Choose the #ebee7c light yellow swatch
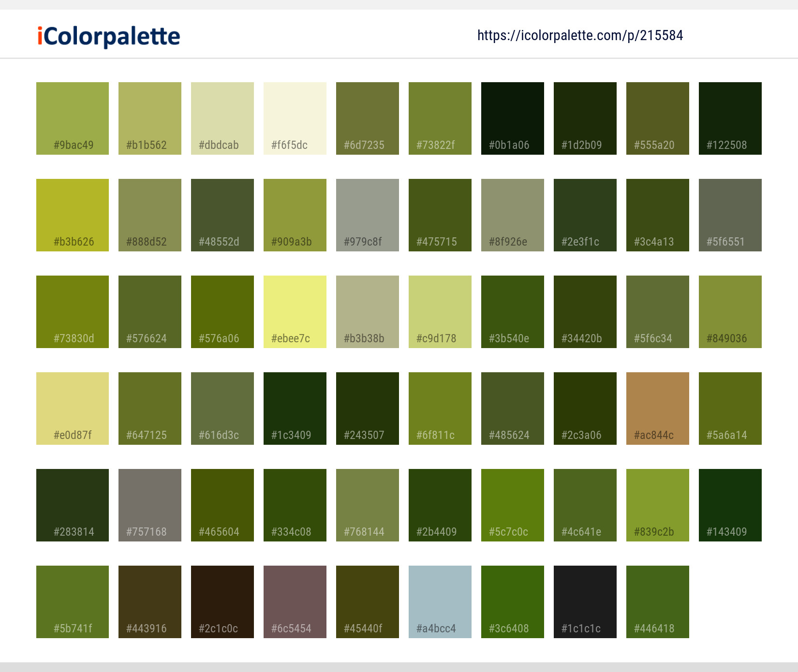 click(295, 312)
